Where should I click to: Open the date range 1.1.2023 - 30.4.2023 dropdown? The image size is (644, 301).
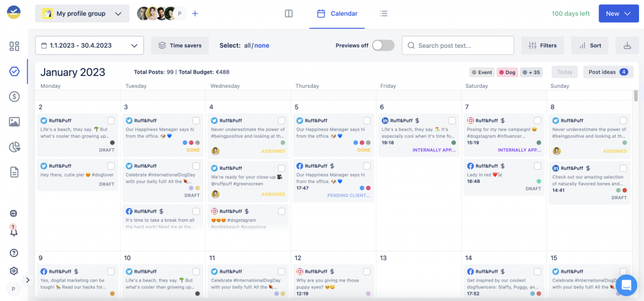[89, 45]
